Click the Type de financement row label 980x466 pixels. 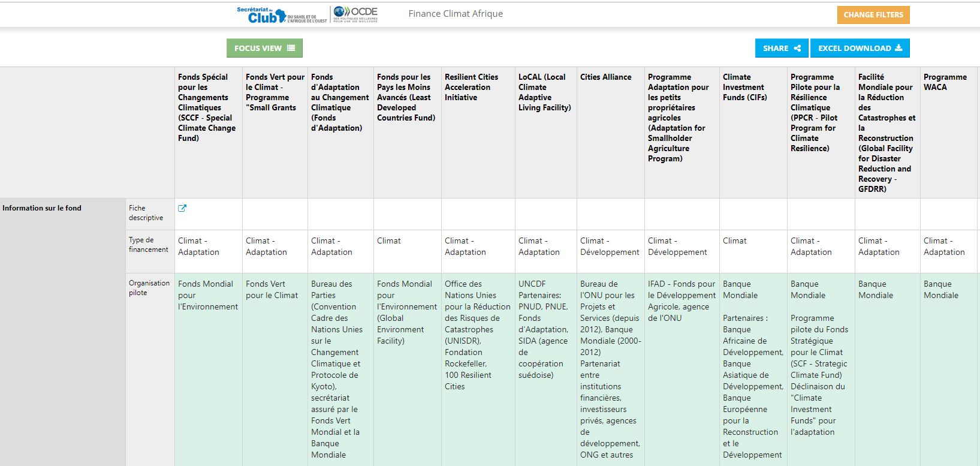click(149, 245)
